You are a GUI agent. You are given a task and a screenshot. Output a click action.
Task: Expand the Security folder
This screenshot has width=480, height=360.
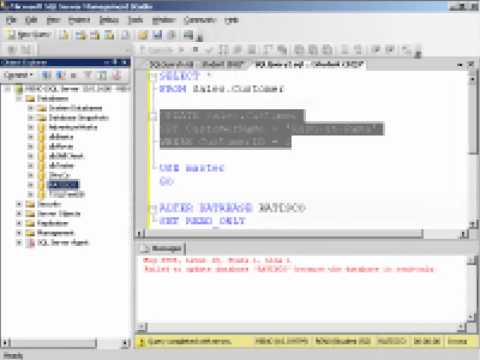[19, 204]
